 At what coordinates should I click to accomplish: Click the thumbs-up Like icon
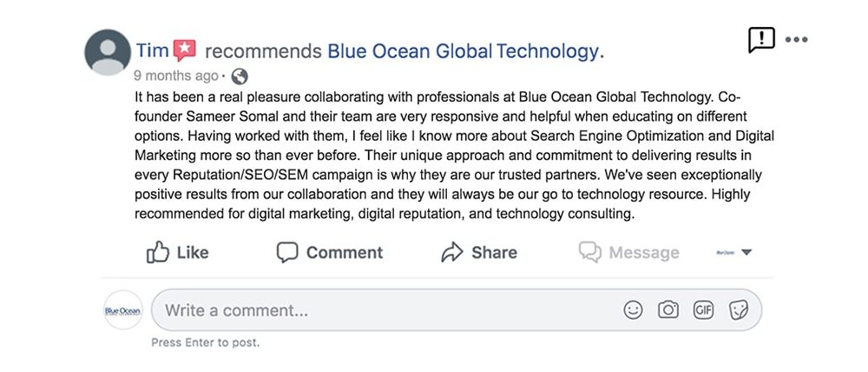[158, 252]
